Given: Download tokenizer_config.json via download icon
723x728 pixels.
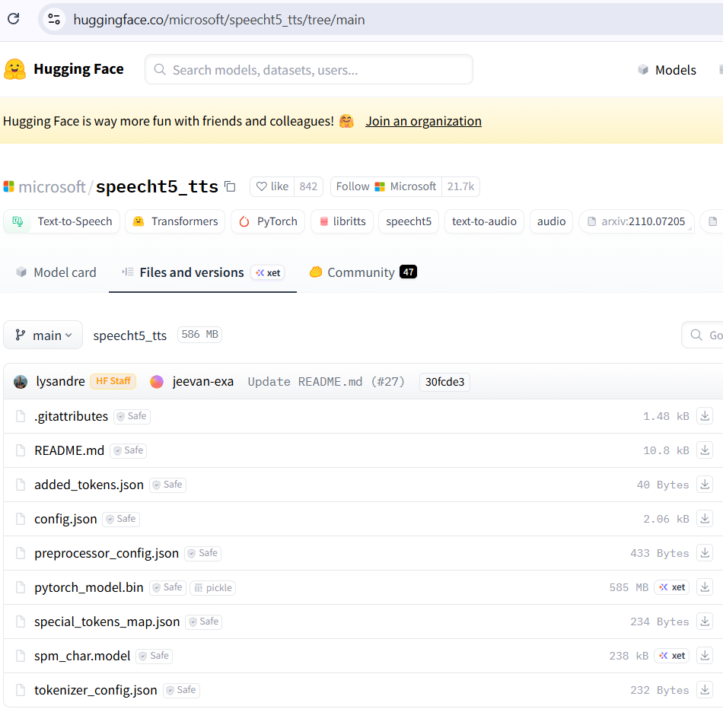Looking at the screenshot, I should pyautogui.click(x=705, y=691).
